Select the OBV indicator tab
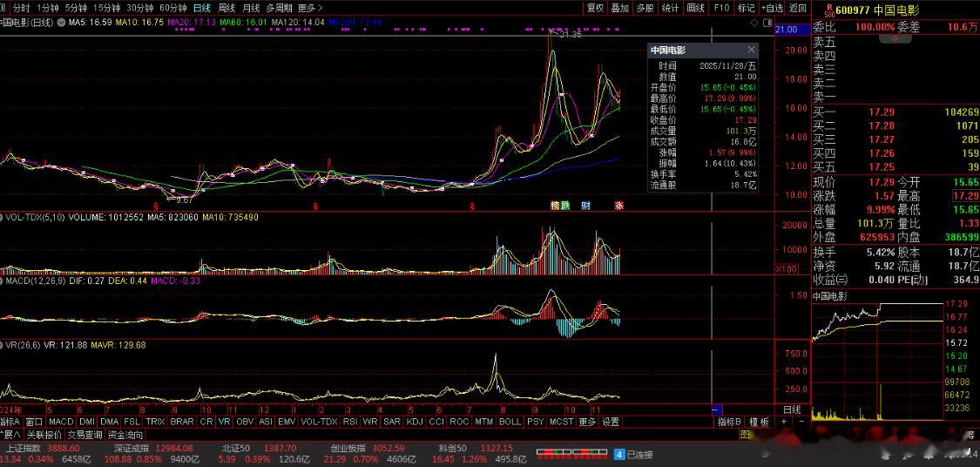 point(246,422)
